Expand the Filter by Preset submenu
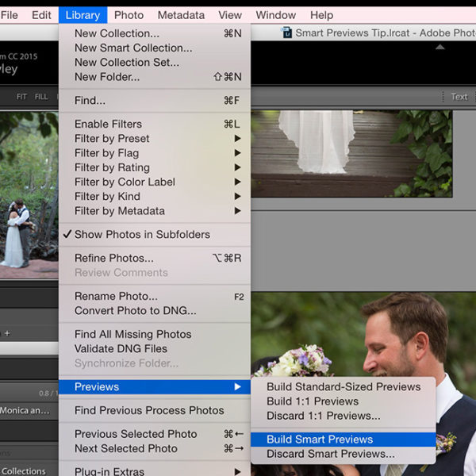 pyautogui.click(x=112, y=138)
